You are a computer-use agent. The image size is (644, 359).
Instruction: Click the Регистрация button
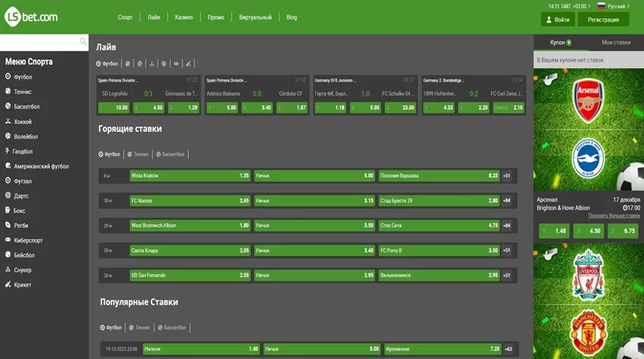(x=603, y=20)
